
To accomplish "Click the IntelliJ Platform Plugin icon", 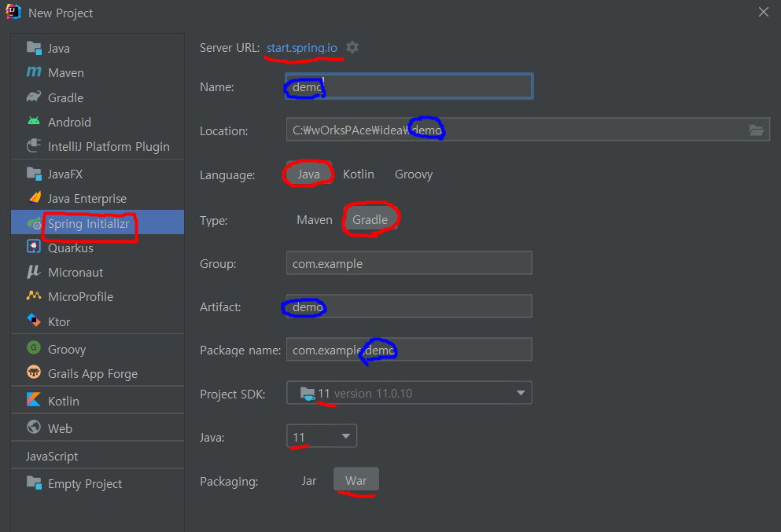I will coord(34,145).
